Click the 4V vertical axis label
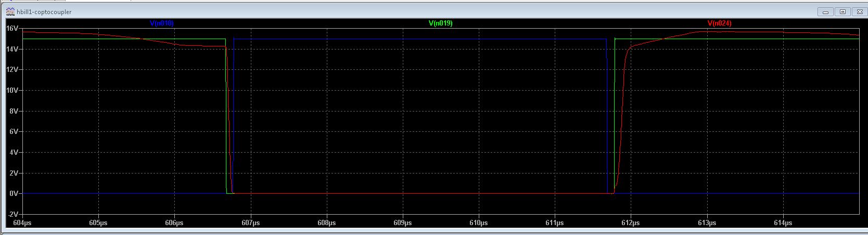Viewport: 868px width, 235px height. pos(14,152)
